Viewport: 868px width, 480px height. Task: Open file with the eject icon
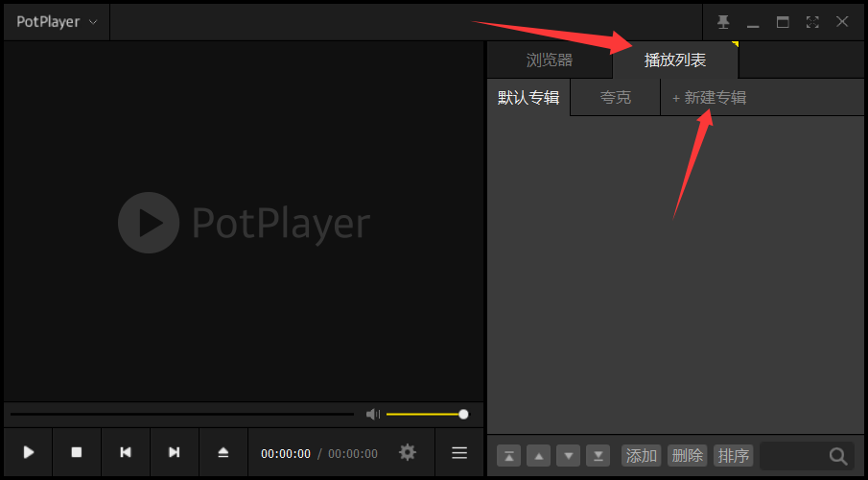(x=223, y=452)
